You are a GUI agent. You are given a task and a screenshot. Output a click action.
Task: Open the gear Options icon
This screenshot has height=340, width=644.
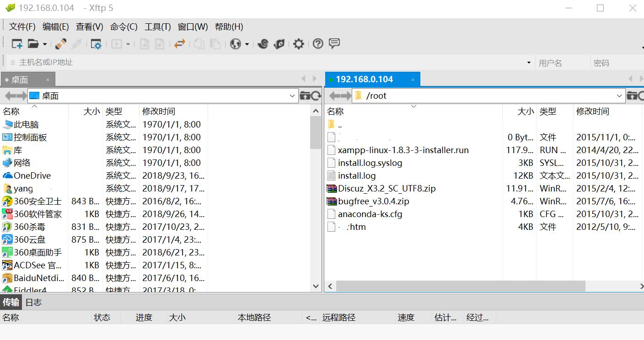[299, 44]
